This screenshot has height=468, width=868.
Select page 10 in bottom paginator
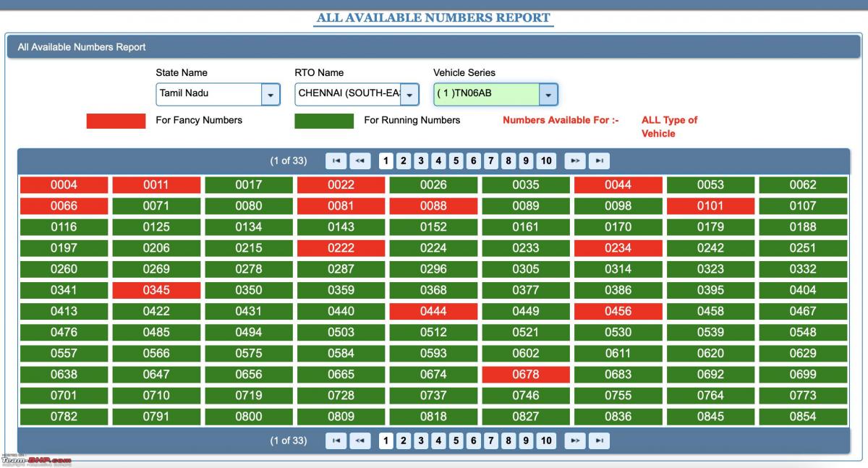546,441
